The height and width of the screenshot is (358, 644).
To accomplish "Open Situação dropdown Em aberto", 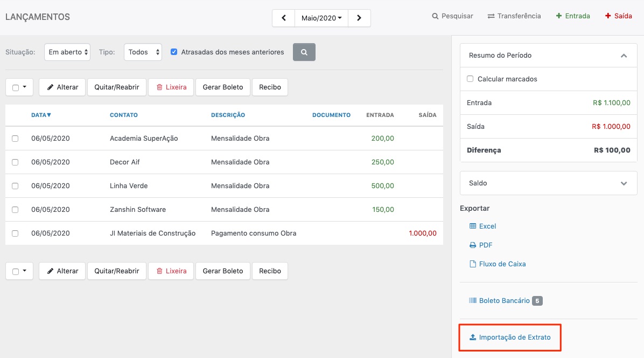I will click(67, 52).
